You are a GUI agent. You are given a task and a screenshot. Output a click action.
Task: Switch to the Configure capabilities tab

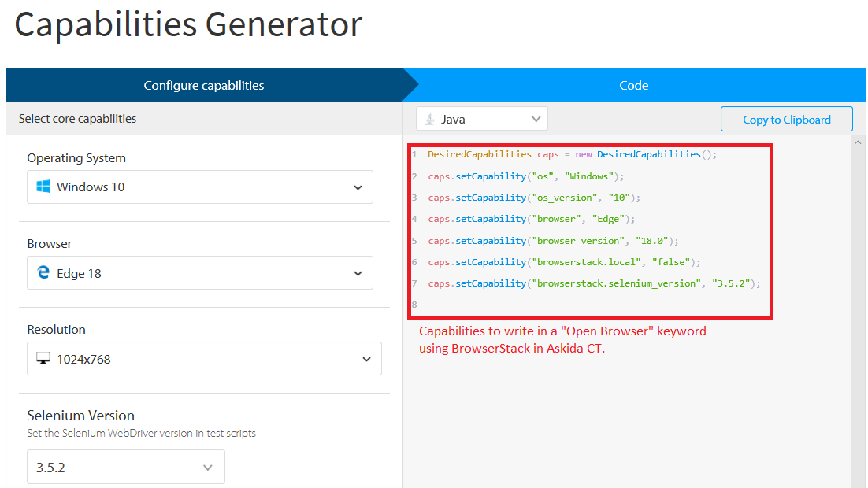[204, 85]
